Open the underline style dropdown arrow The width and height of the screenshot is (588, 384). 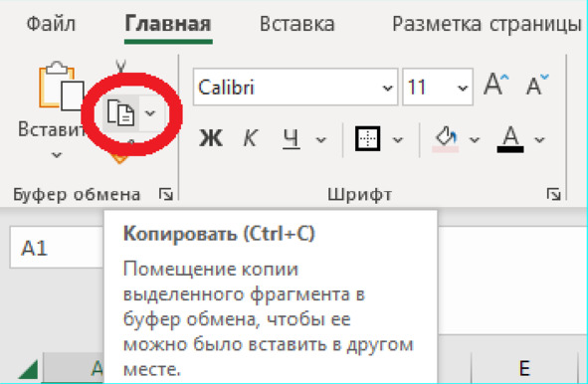(321, 140)
